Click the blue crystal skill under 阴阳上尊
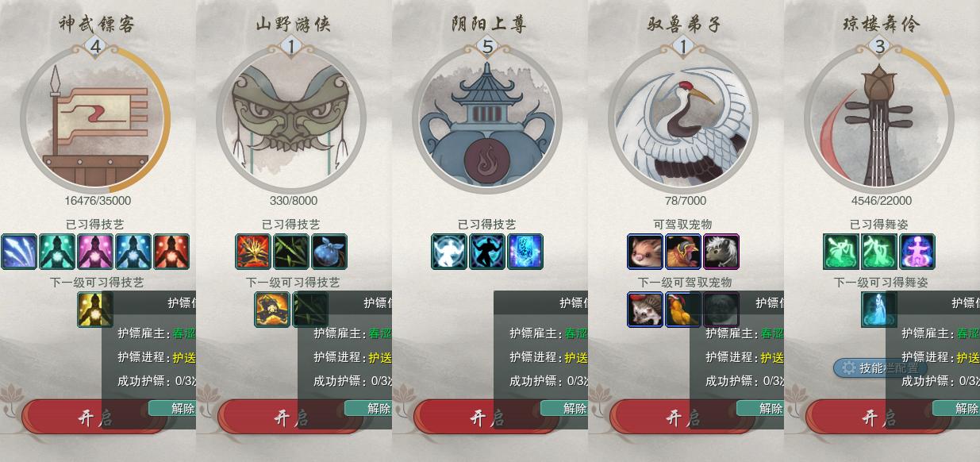980x462 pixels. tap(525, 252)
